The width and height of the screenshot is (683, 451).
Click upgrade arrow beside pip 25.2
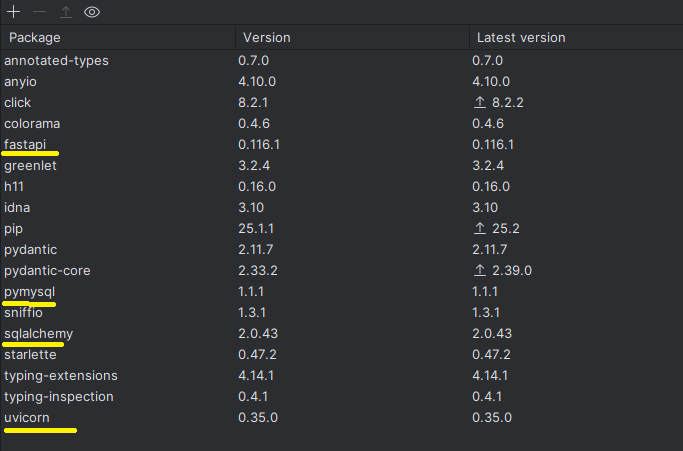click(480, 228)
